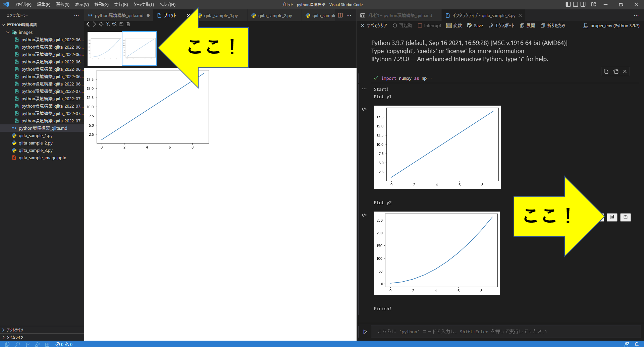Expand the タイムライン section

15,337
